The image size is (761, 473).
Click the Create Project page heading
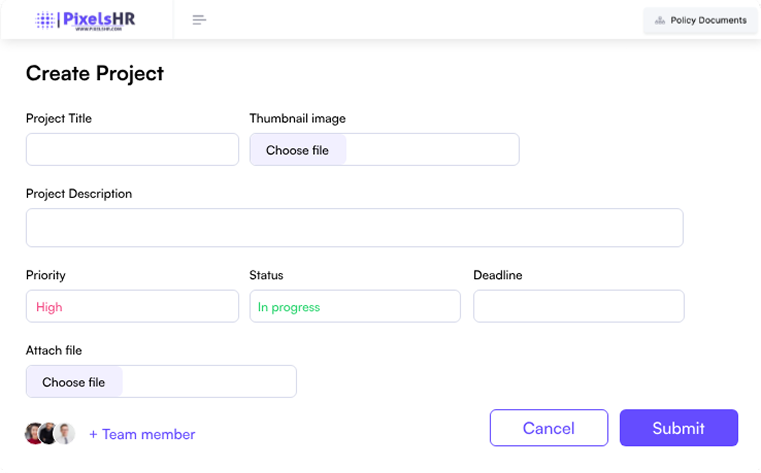(x=95, y=73)
